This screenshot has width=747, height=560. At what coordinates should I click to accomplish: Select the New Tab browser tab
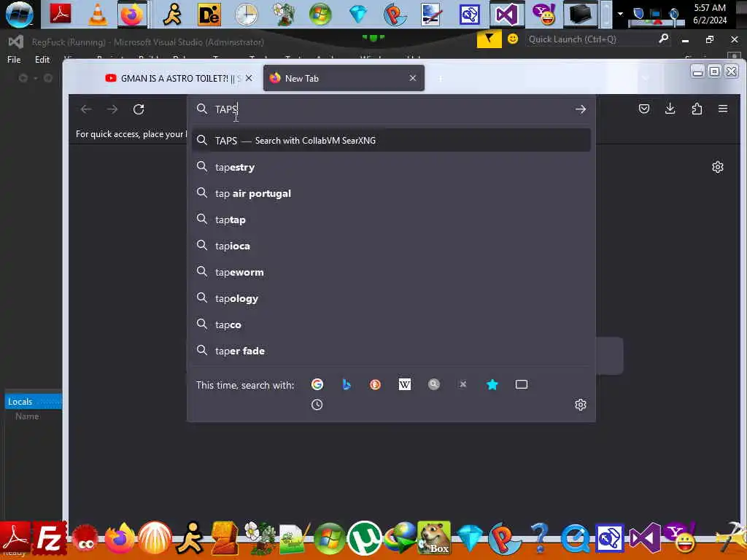coord(344,78)
